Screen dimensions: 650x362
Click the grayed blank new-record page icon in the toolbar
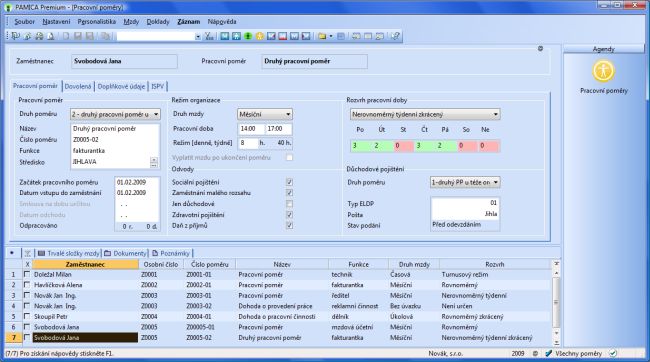pos(66,36)
